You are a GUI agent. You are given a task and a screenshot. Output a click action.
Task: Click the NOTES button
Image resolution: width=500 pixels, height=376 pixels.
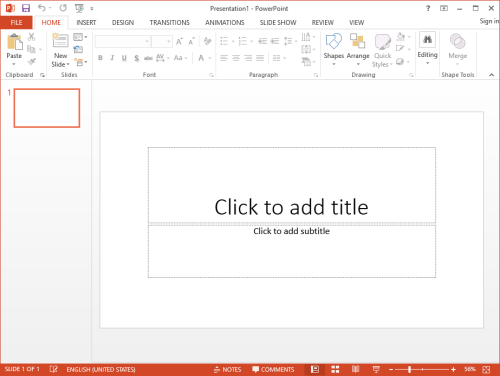pyautogui.click(x=227, y=369)
